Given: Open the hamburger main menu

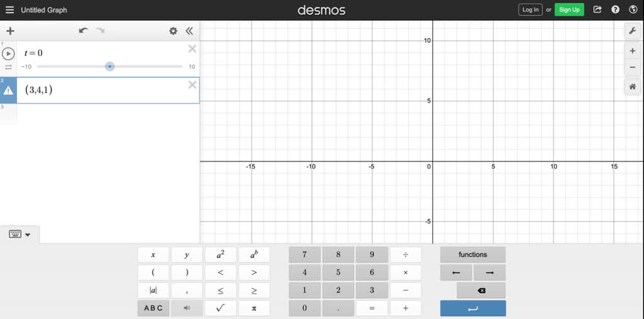Looking at the screenshot, I should pyautogui.click(x=9, y=10).
